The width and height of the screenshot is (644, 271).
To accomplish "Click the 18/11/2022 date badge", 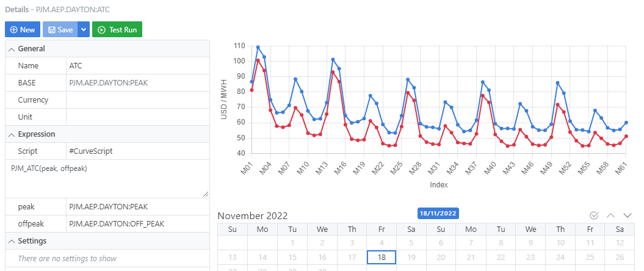I will click(438, 213).
